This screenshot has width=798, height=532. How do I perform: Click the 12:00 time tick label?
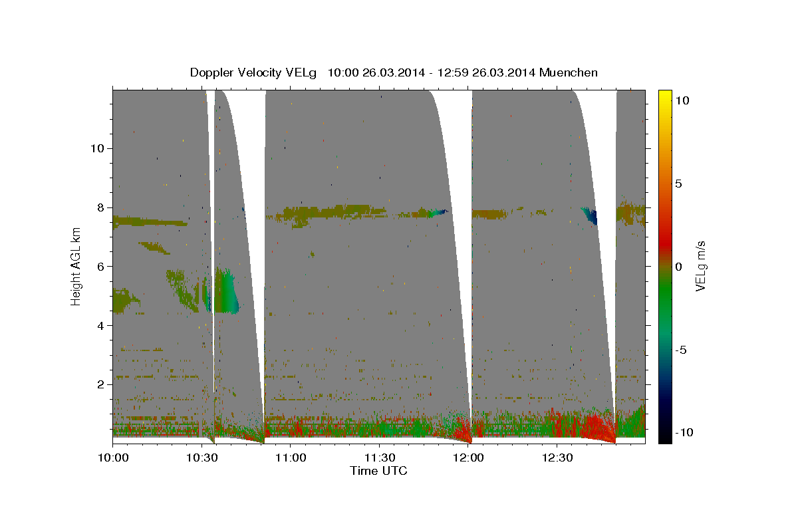pos(467,458)
